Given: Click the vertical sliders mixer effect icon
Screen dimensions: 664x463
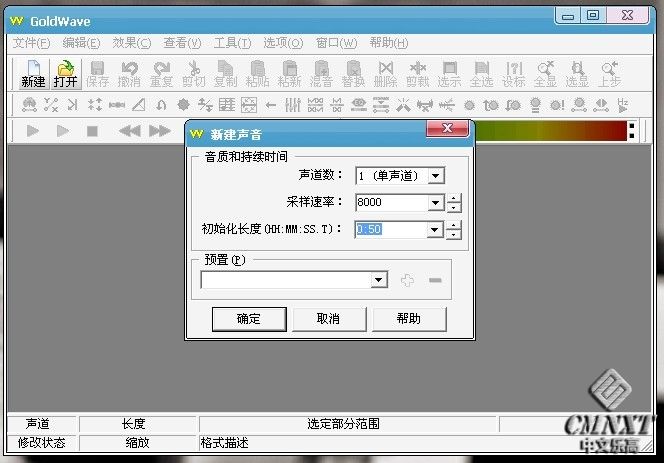Looking at the screenshot, I should pos(293,105).
